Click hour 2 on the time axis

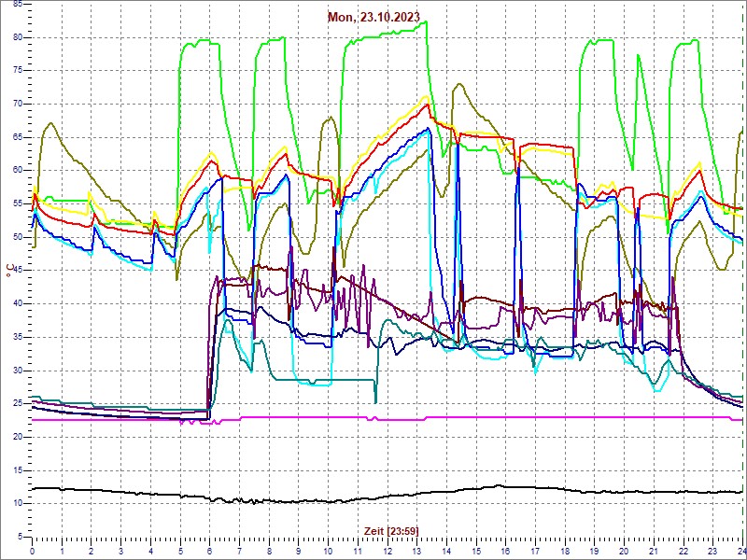coord(91,551)
